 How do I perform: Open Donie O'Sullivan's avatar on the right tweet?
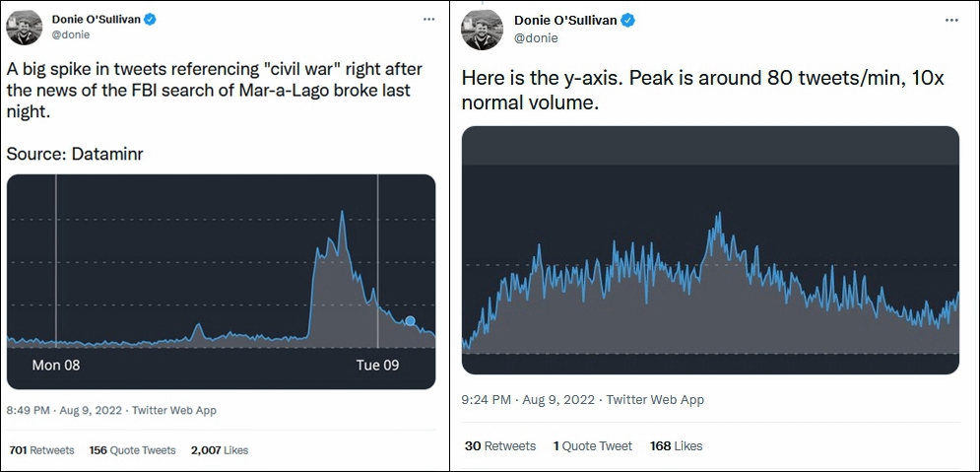tap(482, 30)
